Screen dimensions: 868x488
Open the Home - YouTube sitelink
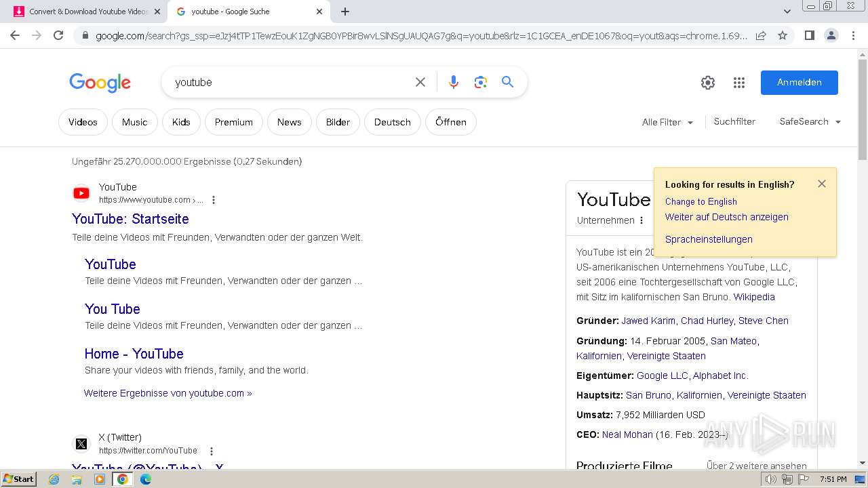[134, 354]
